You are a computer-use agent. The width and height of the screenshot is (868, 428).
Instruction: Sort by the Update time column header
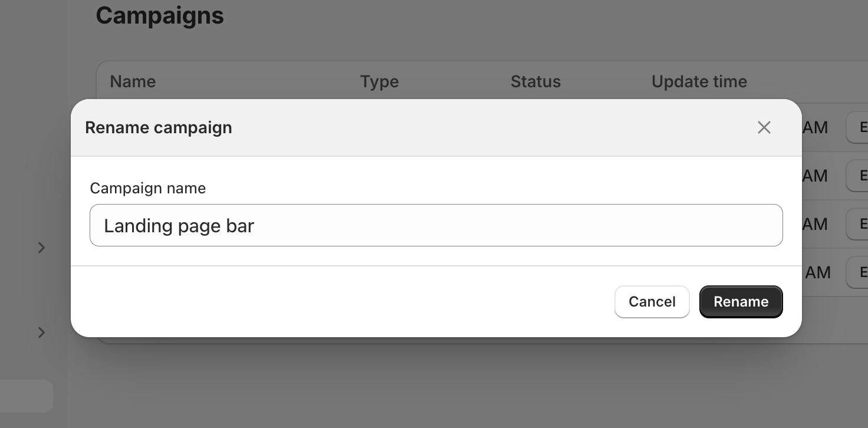click(699, 81)
